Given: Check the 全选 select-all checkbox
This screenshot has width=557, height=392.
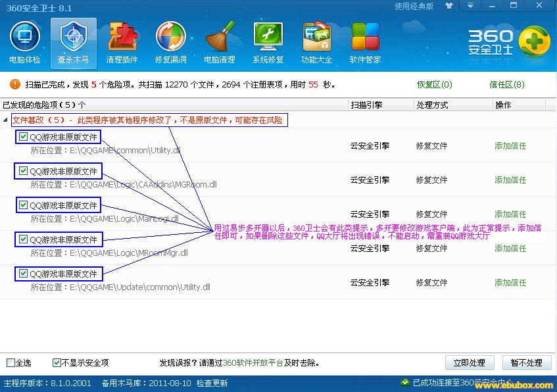Looking at the screenshot, I should coord(11,362).
